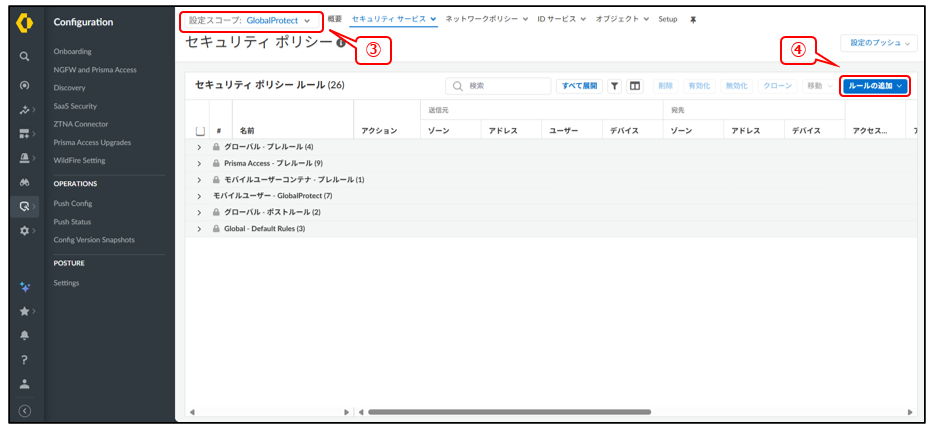This screenshot has height=430, width=936.
Task: Click the すべて展開 button
Action: [x=579, y=87]
